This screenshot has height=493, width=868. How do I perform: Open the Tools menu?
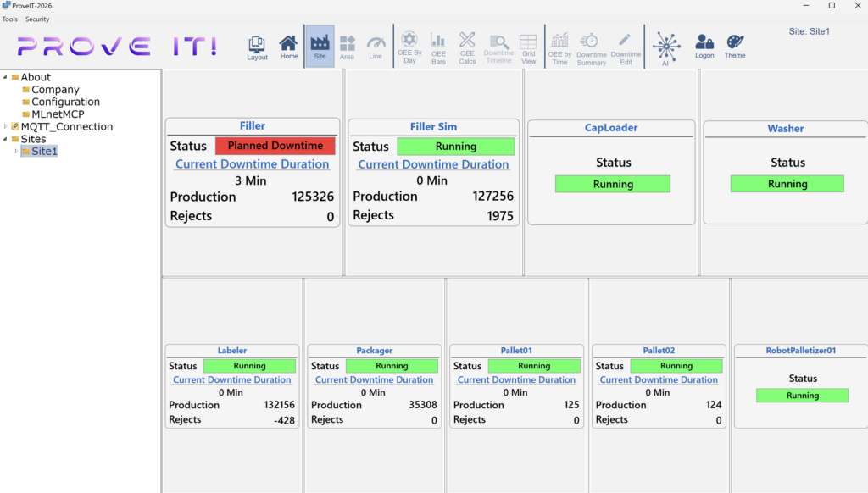(x=9, y=19)
